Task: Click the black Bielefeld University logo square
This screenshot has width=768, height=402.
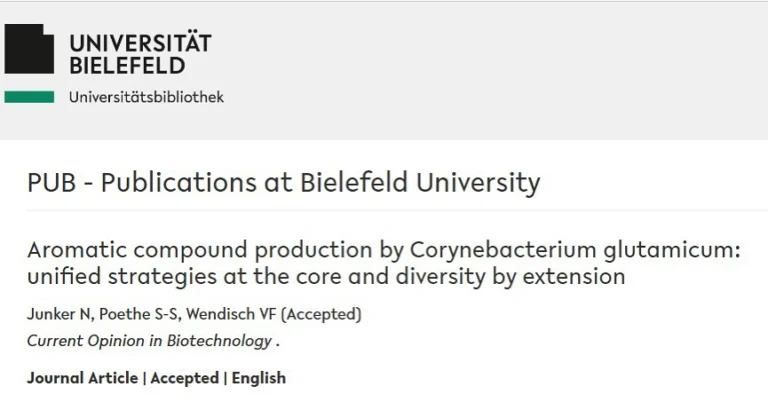Action: [x=29, y=48]
